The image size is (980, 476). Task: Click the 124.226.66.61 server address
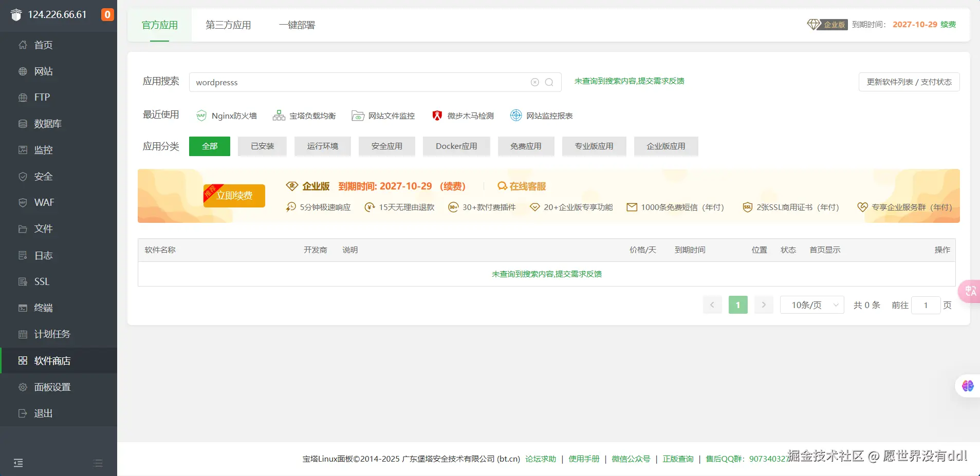[x=57, y=14]
